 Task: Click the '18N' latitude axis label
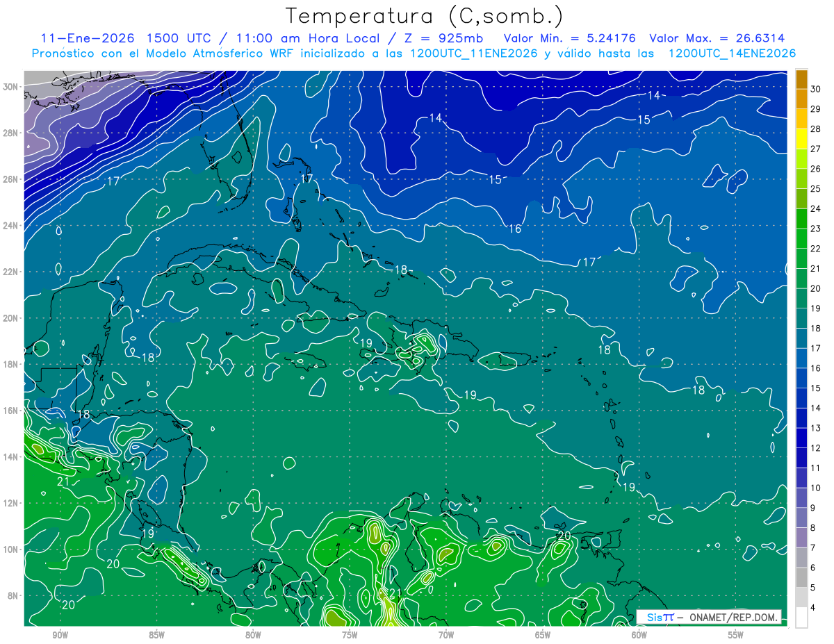click(10, 364)
